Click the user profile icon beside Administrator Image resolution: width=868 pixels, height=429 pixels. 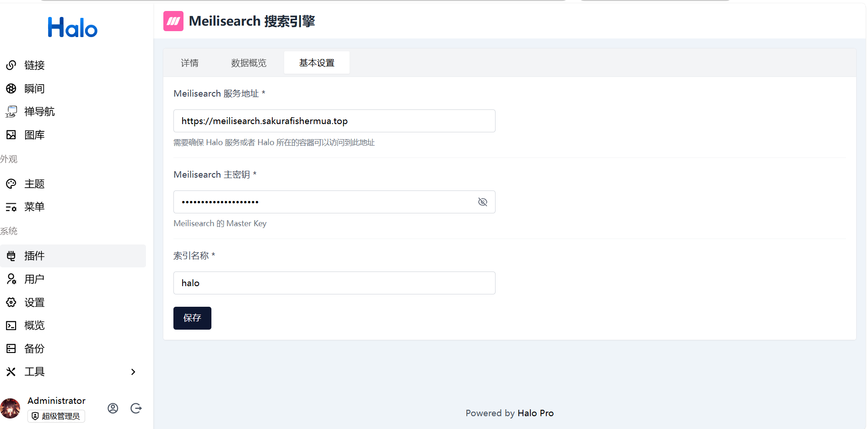click(x=113, y=408)
